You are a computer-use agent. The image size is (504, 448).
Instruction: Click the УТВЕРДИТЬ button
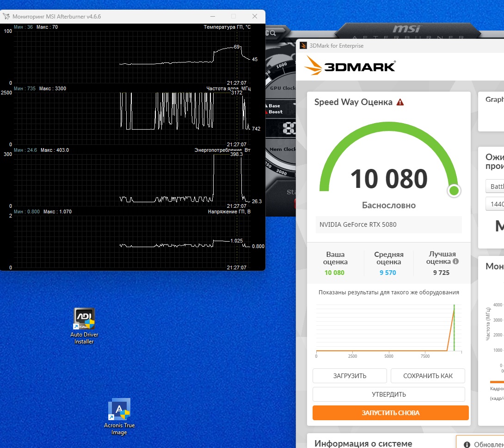(389, 394)
